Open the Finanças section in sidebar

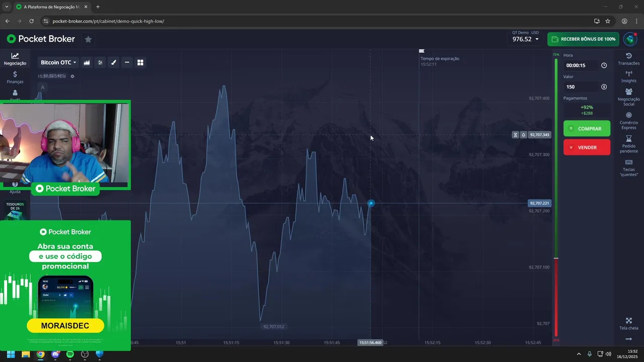[15, 77]
